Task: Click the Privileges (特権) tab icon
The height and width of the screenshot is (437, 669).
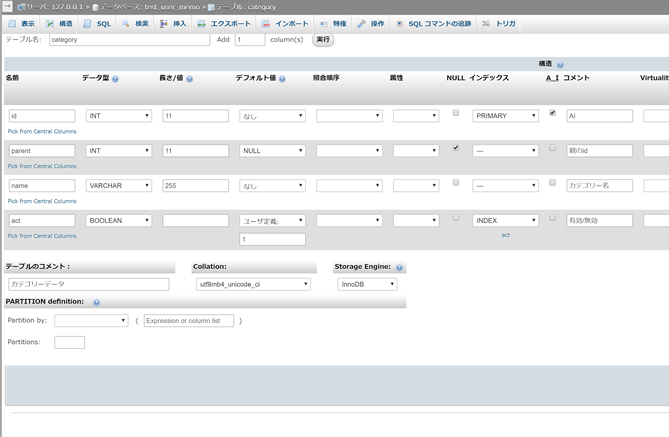Action: 324,24
